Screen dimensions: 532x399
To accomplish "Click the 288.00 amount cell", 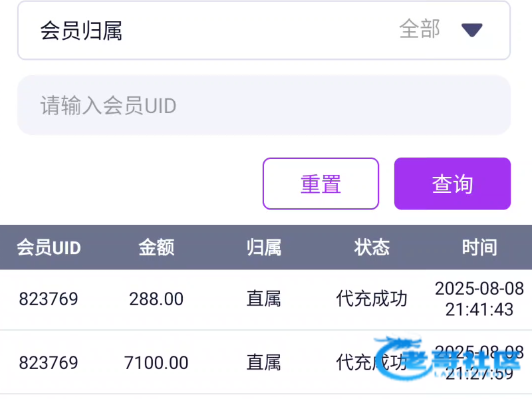I will (x=156, y=299).
